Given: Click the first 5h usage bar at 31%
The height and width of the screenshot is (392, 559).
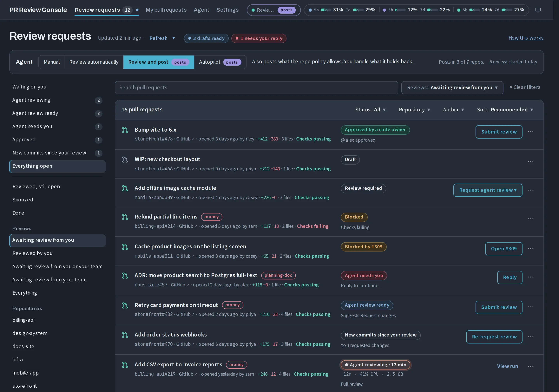Looking at the screenshot, I should [x=326, y=10].
